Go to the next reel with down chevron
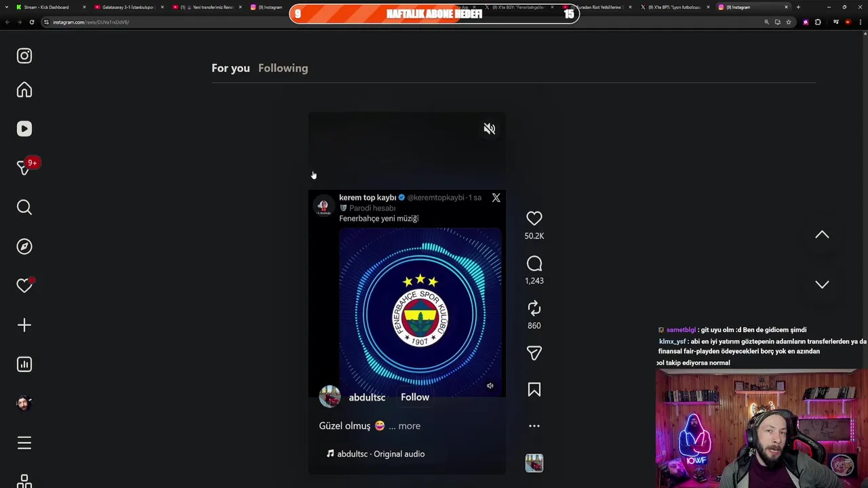 pos(822,285)
